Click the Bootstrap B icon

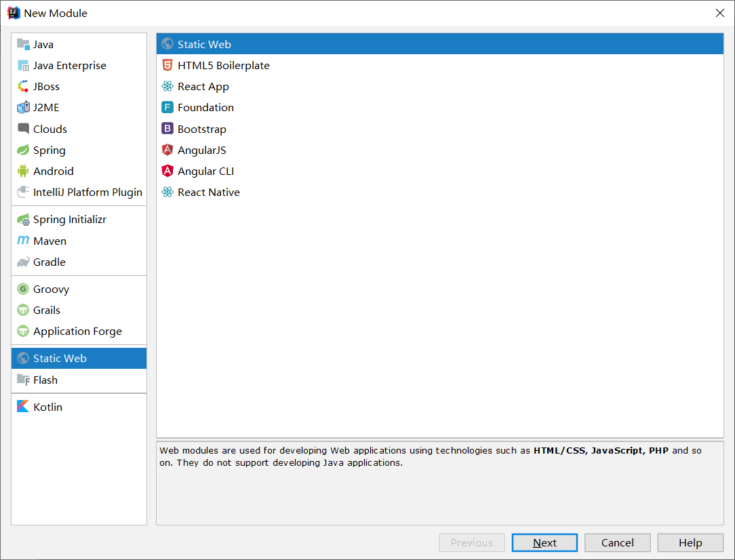tap(167, 128)
